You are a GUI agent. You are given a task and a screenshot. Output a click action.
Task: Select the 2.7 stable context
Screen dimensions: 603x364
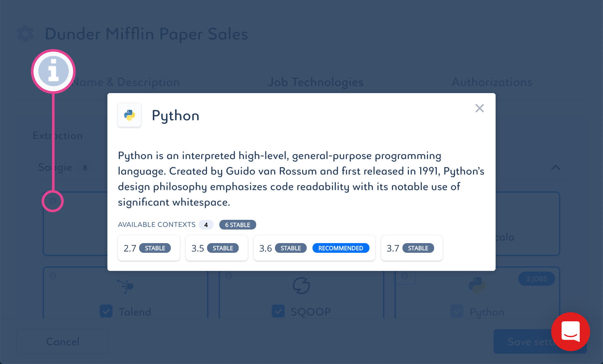click(149, 248)
